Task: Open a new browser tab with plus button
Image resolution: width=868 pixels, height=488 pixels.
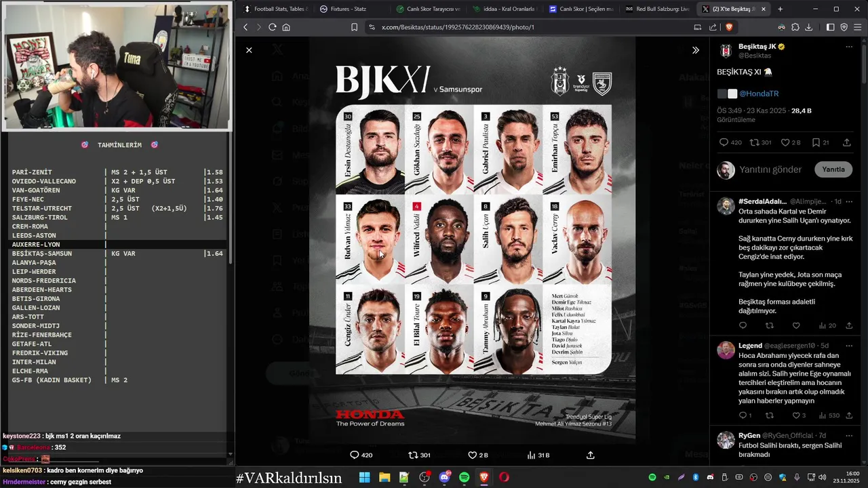Action: [x=780, y=9]
